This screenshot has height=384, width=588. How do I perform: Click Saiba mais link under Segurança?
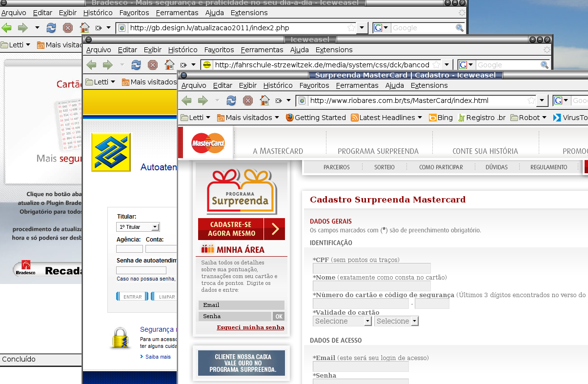pos(158,357)
